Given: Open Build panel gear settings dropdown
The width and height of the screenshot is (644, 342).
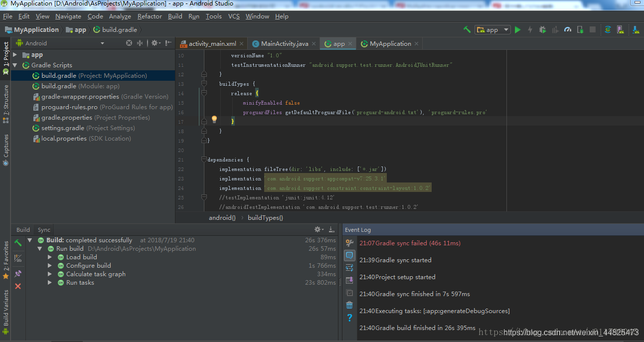Looking at the screenshot, I should [x=319, y=230].
